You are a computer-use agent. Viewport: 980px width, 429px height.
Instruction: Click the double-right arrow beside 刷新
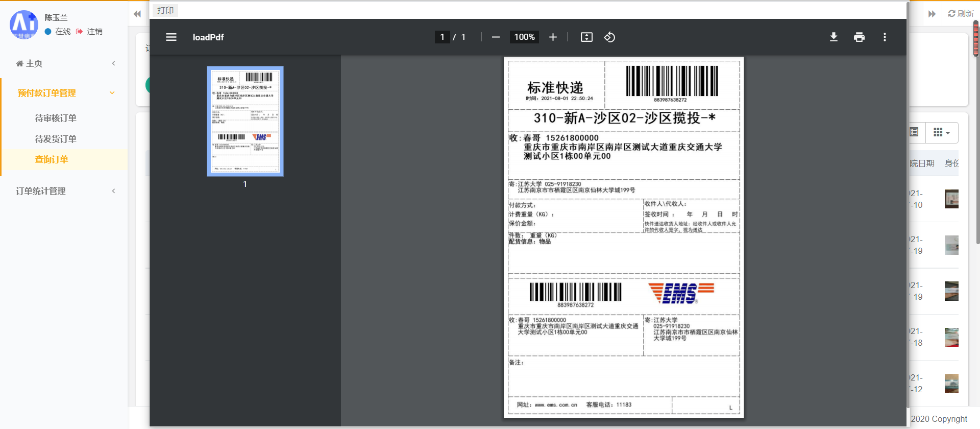pos(932,14)
